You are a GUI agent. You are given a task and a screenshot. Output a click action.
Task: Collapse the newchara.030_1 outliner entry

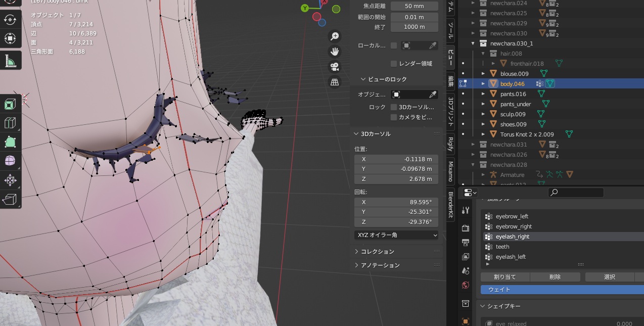pyautogui.click(x=473, y=43)
